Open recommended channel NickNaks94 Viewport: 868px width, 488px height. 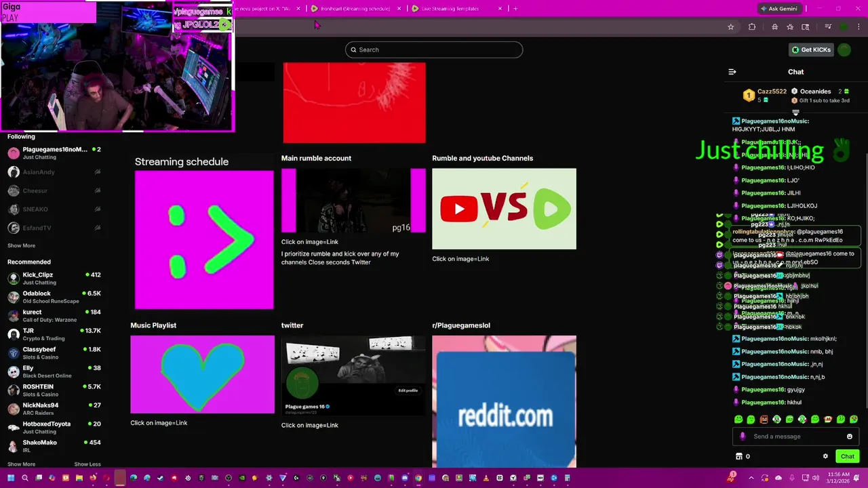[x=54, y=409]
